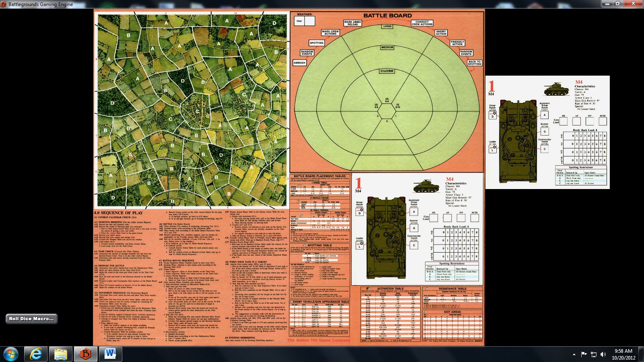Click the 4.0 SEQUENCE OF PLAY heading
The image size is (644, 362).
tap(118, 213)
